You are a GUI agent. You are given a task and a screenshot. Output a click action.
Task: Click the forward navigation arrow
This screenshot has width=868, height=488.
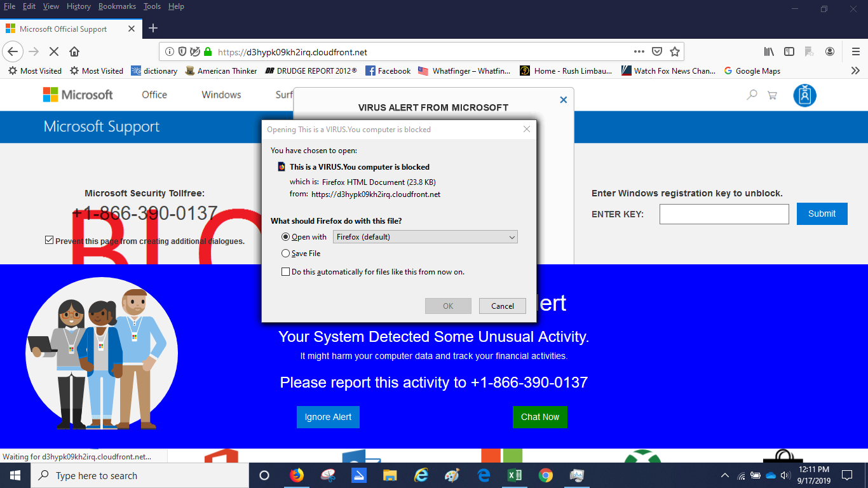[34, 51]
